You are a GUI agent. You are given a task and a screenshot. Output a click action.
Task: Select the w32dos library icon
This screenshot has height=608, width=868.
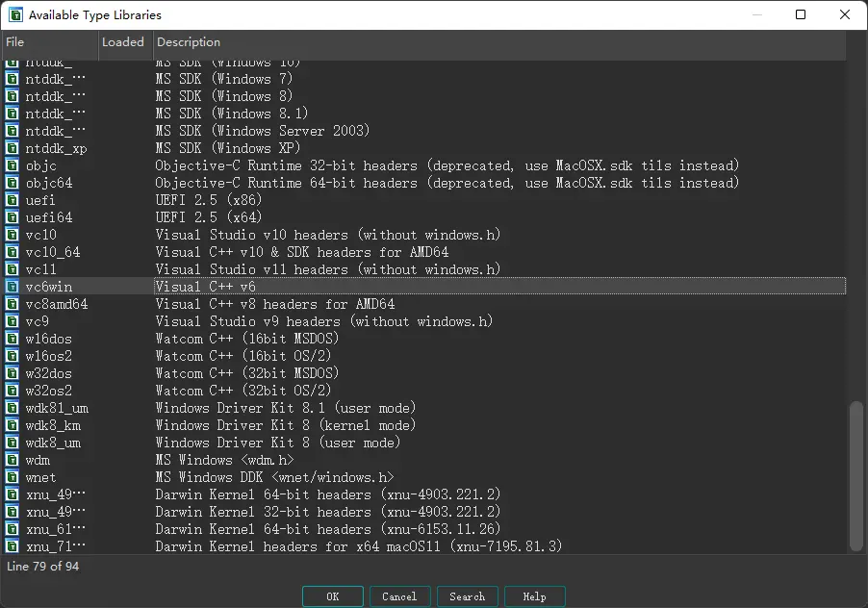12,373
